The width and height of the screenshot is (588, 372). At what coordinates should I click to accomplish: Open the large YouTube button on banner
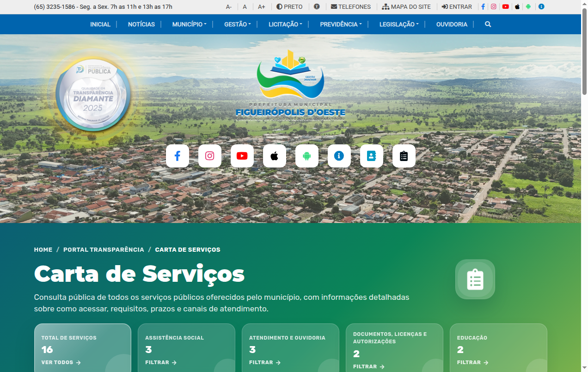242,156
